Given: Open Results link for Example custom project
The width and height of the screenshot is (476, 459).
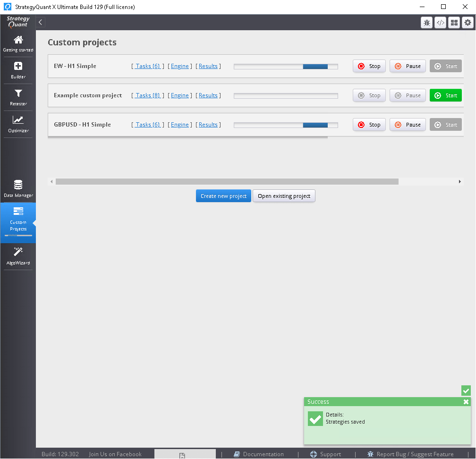Looking at the screenshot, I should pyautogui.click(x=208, y=95).
